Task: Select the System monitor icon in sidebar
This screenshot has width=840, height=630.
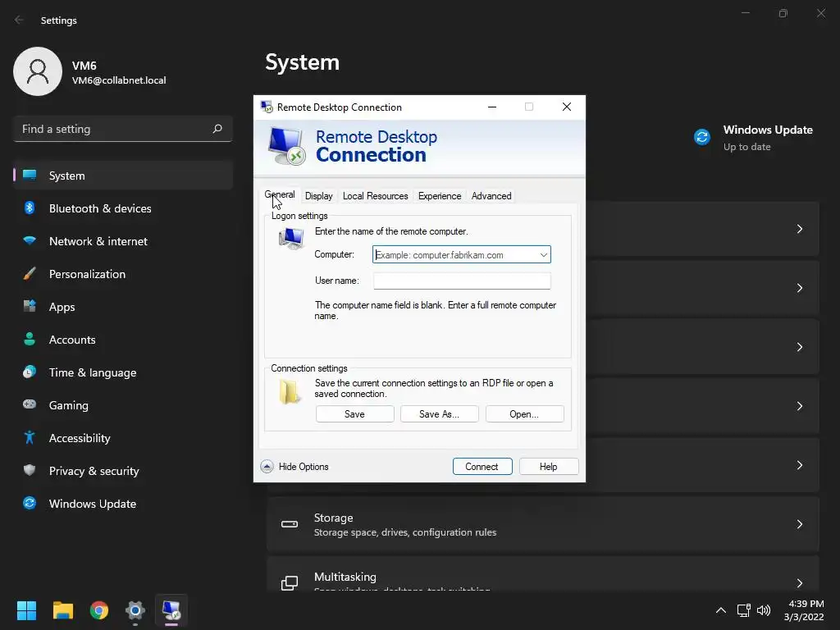Action: coord(30,176)
